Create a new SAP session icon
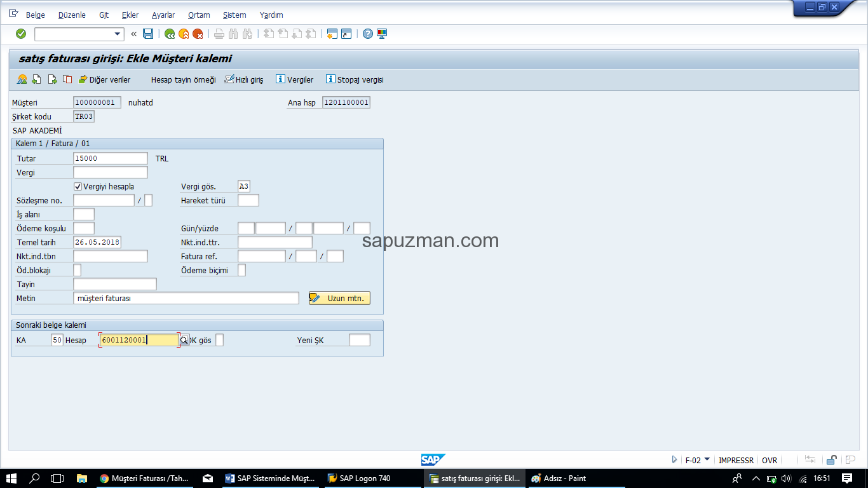 331,34
